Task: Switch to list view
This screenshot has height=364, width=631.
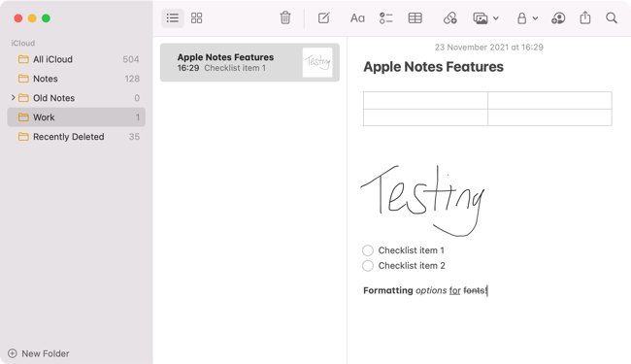Action: [173, 18]
